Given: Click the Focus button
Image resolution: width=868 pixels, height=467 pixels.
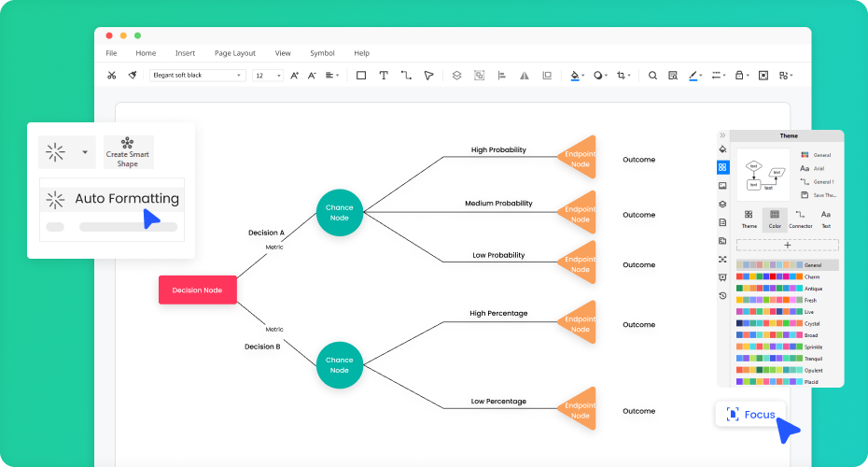Looking at the screenshot, I should 750,414.
